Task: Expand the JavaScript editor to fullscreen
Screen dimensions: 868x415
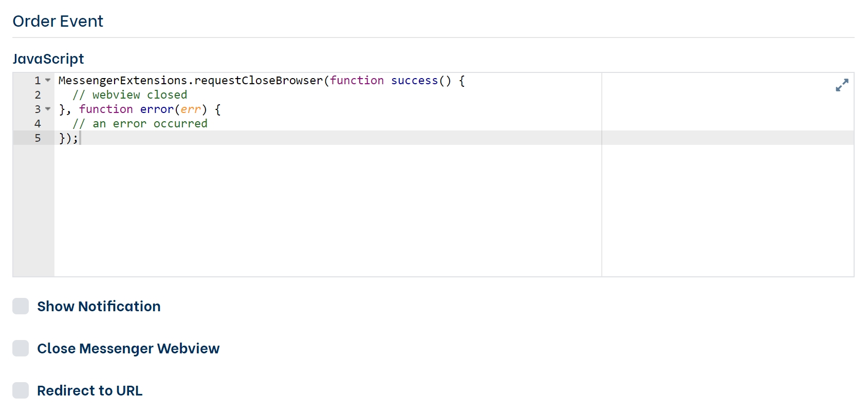Action: (x=841, y=85)
